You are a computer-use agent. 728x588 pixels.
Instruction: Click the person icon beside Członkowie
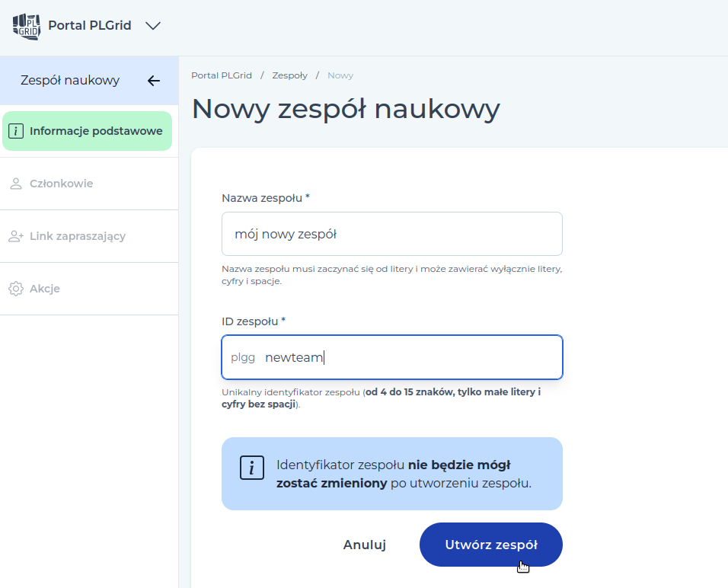click(16, 184)
